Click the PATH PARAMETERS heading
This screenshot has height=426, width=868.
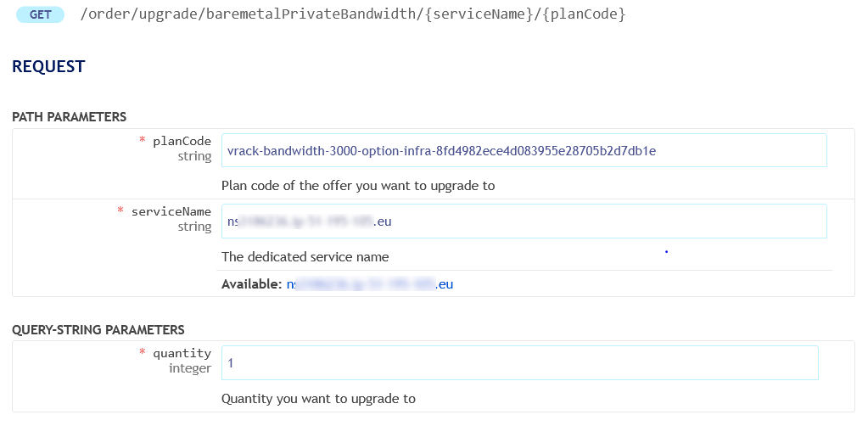click(70, 117)
